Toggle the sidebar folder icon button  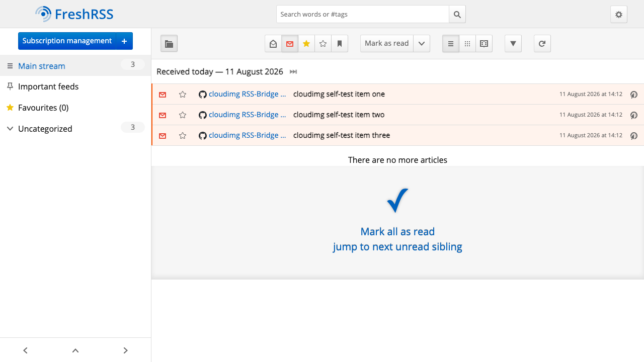click(169, 44)
